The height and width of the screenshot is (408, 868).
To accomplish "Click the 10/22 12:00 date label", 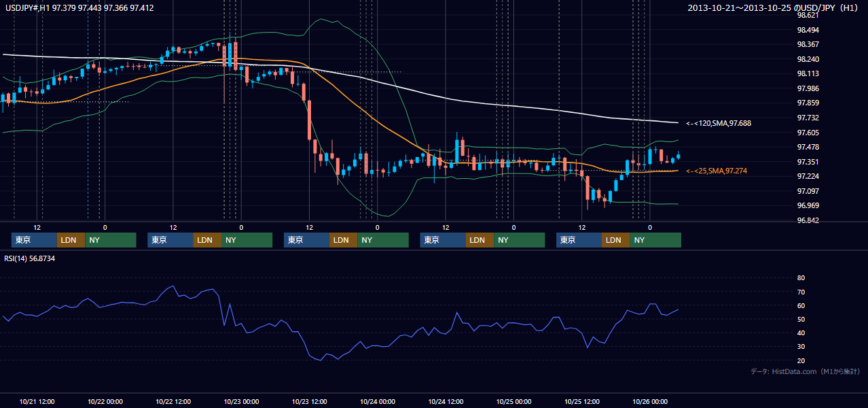I will [173, 401].
